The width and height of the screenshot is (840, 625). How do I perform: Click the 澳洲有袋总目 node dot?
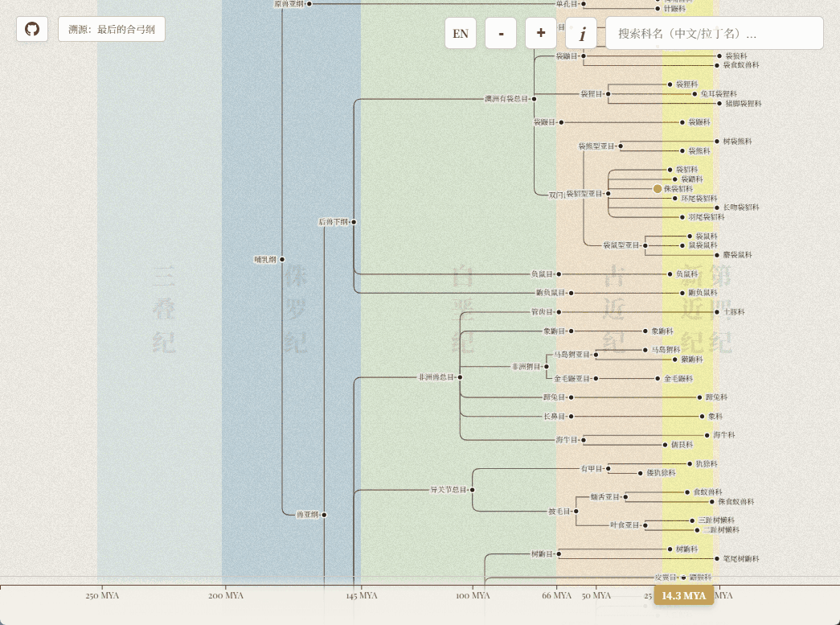coord(534,98)
